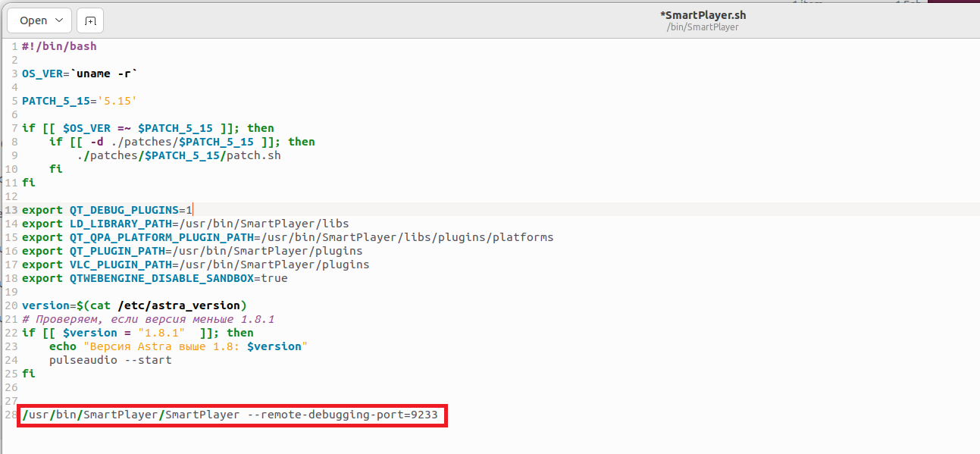
Task: Click the --remote-debugging-port=9233 argument
Action: 342,415
